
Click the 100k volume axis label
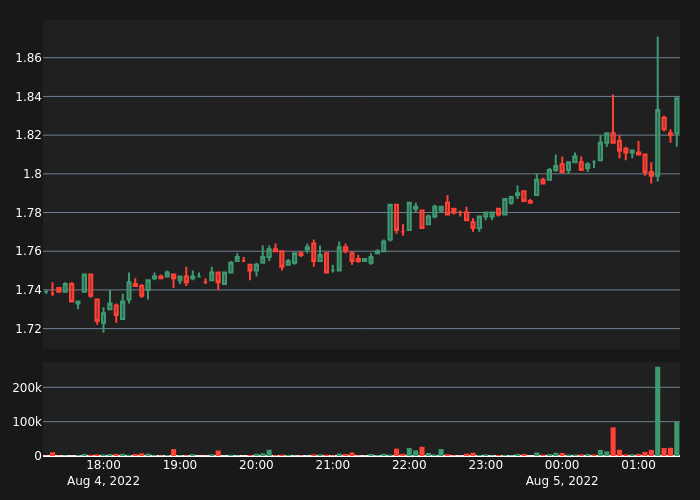pyautogui.click(x=27, y=421)
